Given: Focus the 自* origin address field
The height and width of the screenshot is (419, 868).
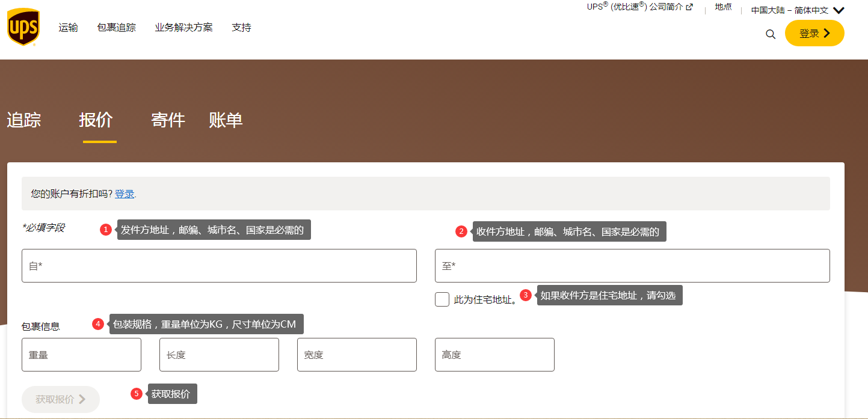Looking at the screenshot, I should click(x=219, y=266).
